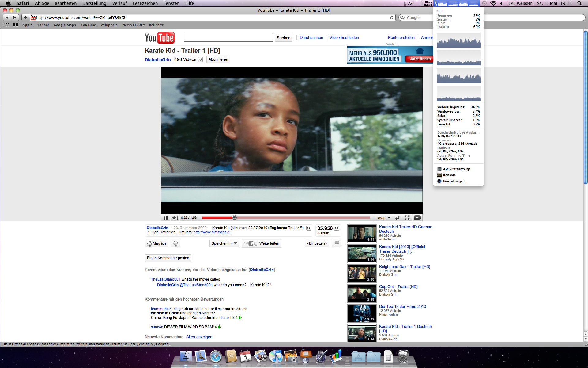Open the Lesezeichen menu
The image size is (588, 368).
pos(145,3)
